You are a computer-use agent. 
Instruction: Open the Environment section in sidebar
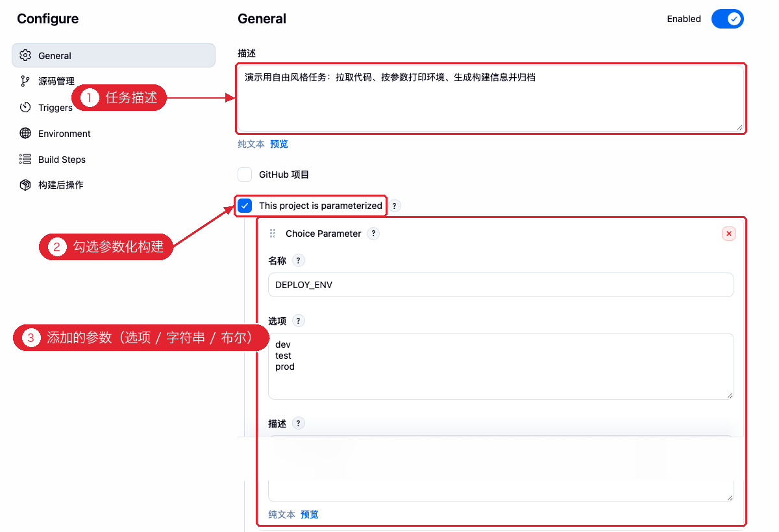[x=64, y=134]
